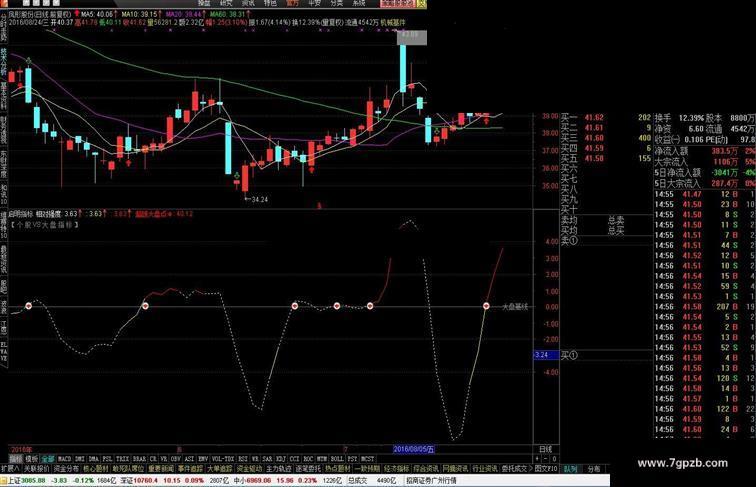Click the 个股VS大盘指标 indicator title
The height and width of the screenshot is (487, 756).
tap(44, 224)
